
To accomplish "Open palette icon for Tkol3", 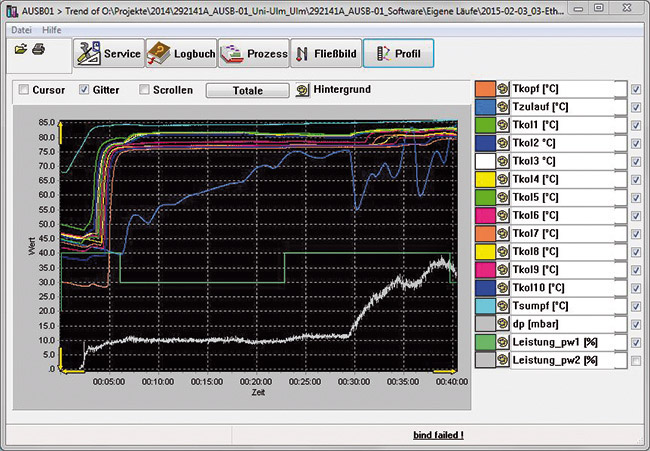I will (503, 161).
